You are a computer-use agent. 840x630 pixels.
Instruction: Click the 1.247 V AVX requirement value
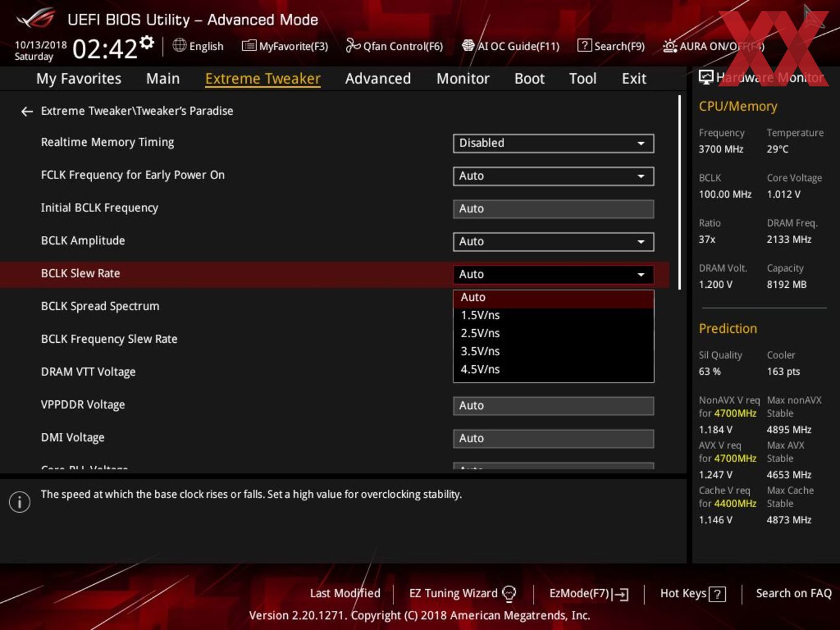point(715,474)
